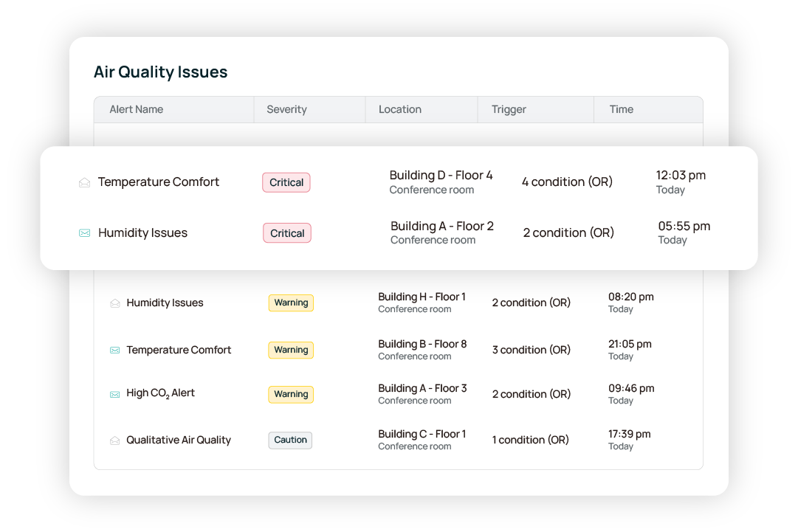This screenshot has width=798, height=532.
Task: Open the mail icon beside Temperature Comfort Warning alert
Action: (x=114, y=350)
